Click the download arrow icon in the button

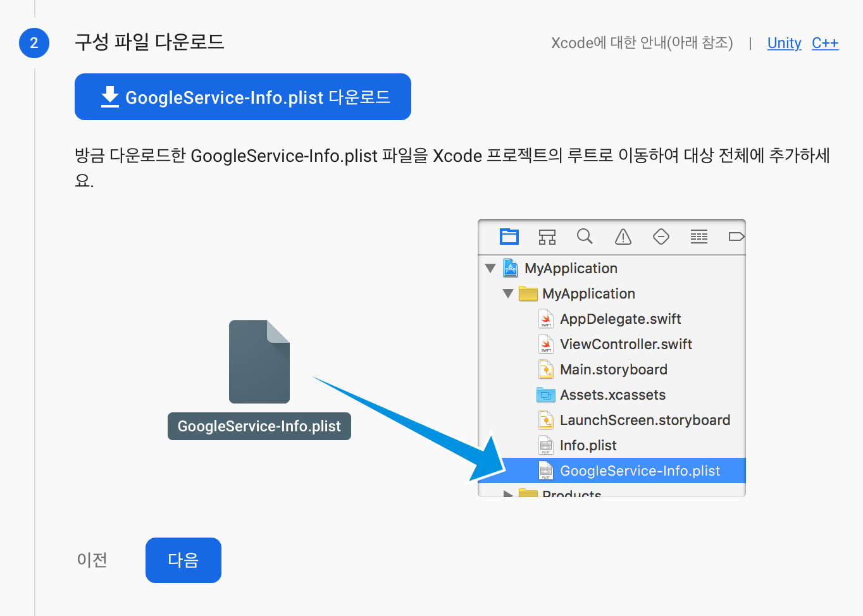click(x=110, y=97)
